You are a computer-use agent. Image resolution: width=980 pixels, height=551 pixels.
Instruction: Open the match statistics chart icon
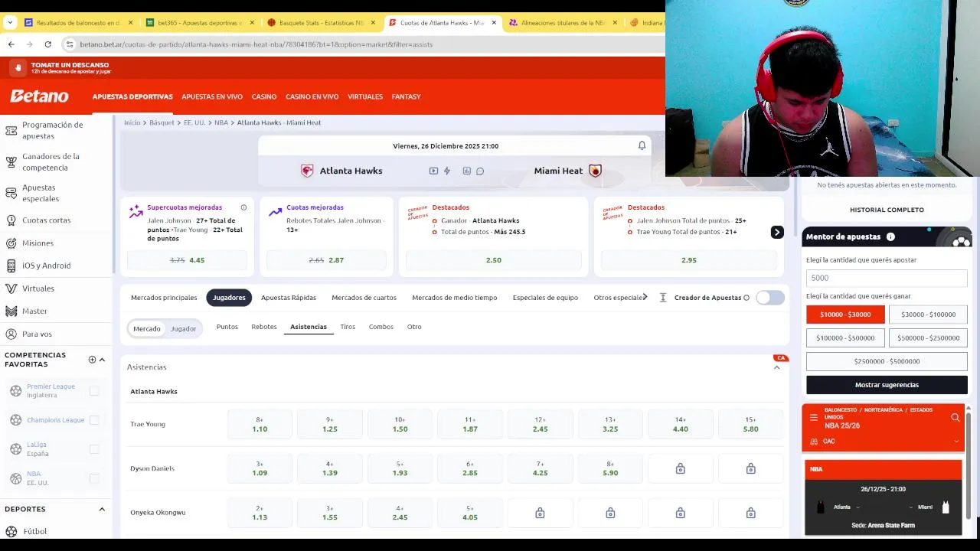point(466,171)
